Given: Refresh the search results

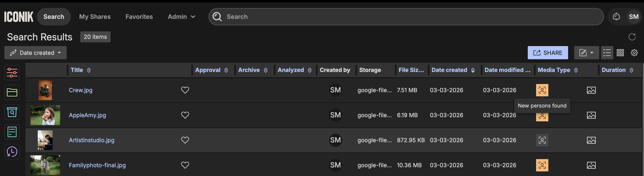Looking at the screenshot, I should coord(632,37).
